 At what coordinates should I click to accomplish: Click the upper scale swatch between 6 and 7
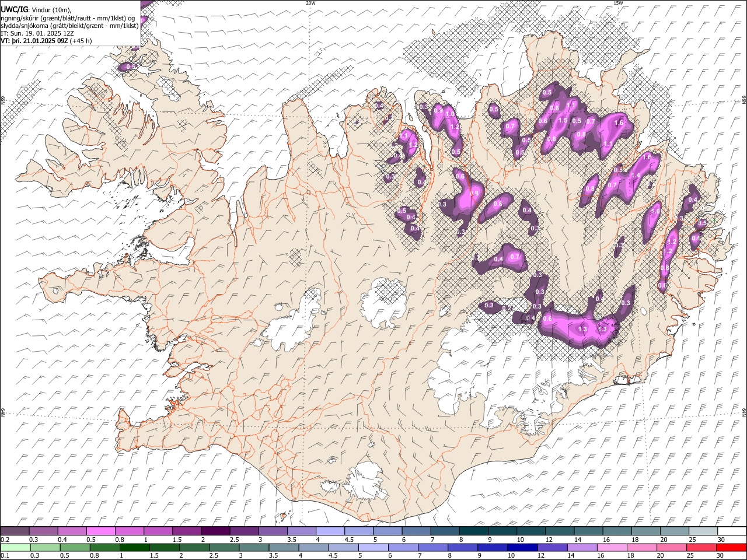416,531
